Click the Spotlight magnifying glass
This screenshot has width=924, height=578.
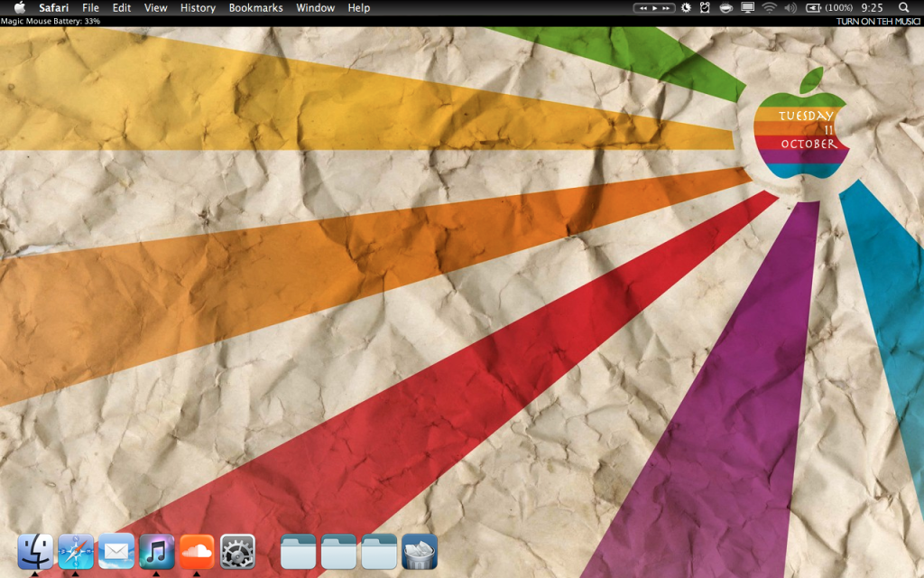pos(903,7)
